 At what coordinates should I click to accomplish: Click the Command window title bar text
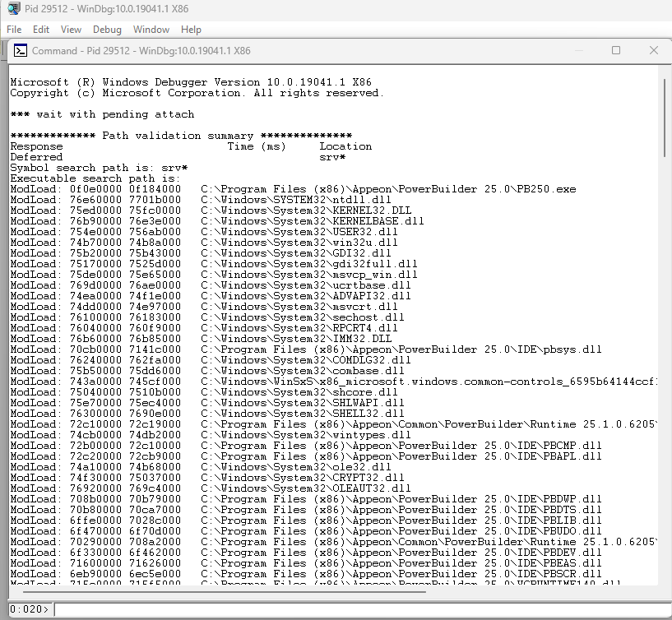click(141, 51)
